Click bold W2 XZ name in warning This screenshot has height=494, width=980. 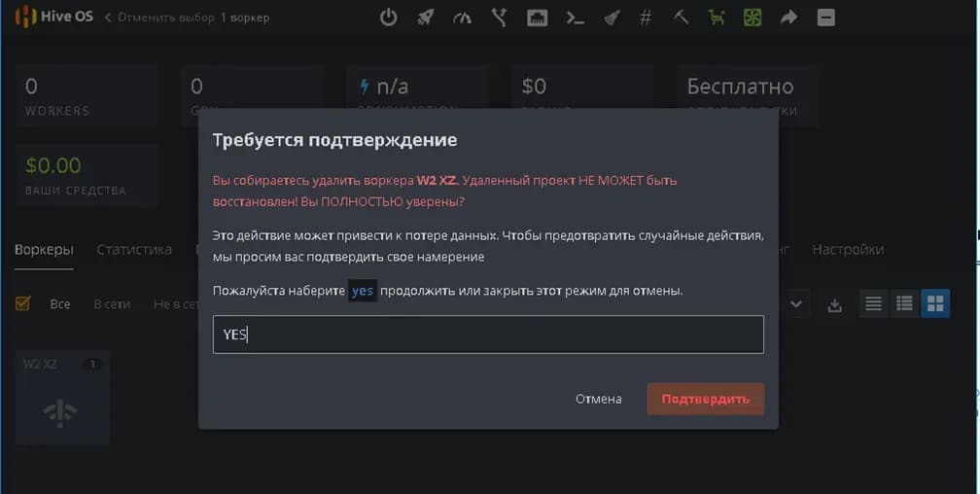coord(437,181)
